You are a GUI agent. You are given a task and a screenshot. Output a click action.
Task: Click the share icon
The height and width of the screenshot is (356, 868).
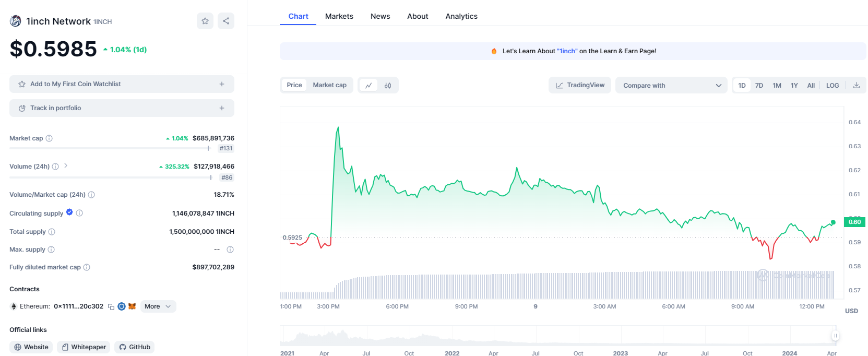[226, 21]
